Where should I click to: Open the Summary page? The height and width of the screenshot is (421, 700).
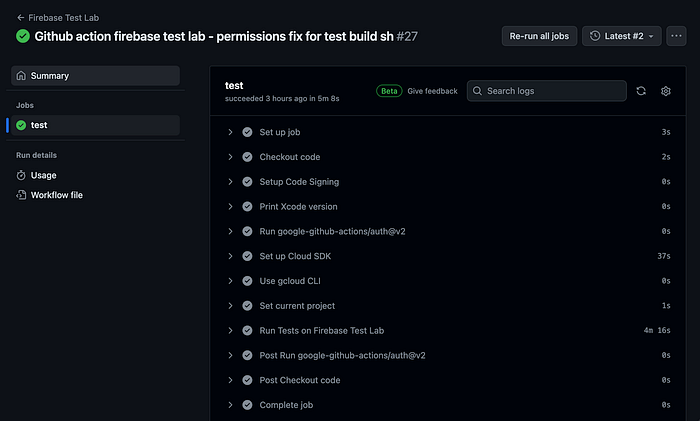(50, 76)
